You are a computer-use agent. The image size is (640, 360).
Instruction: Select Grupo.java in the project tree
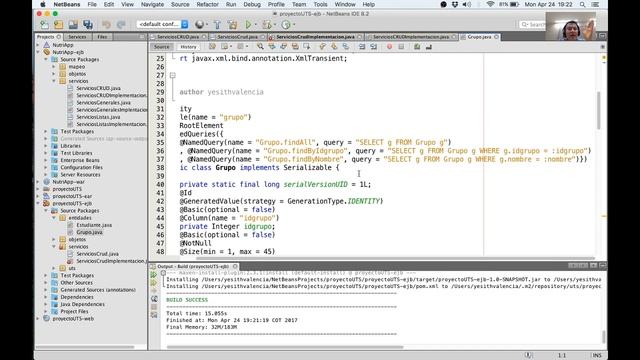coord(89,232)
